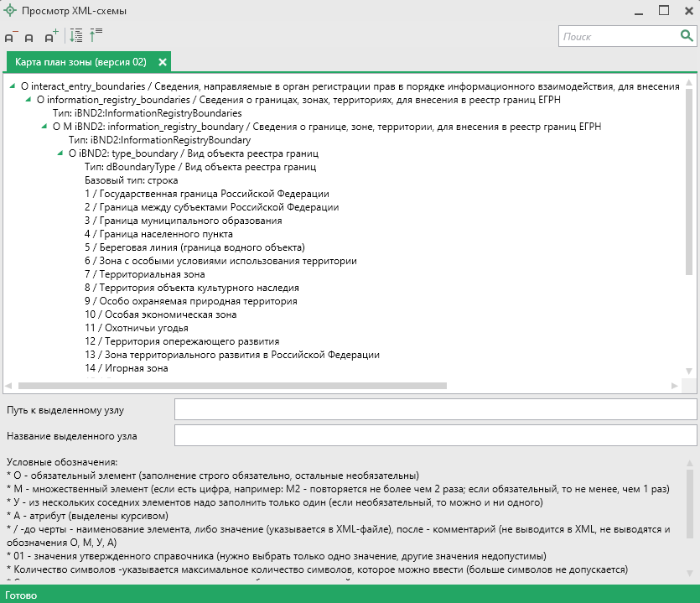
Task: Collapse iBND2: information_registry_boundary node
Action: tap(44, 127)
